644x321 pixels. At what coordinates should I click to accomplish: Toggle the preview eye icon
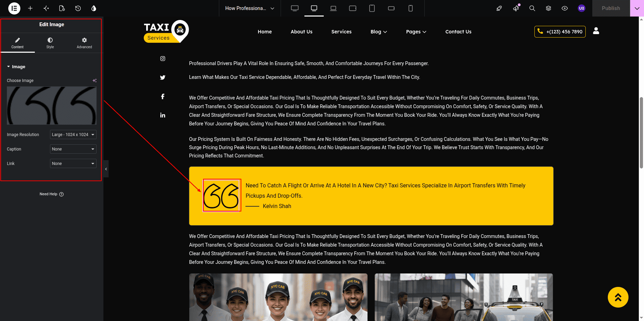[x=565, y=8]
